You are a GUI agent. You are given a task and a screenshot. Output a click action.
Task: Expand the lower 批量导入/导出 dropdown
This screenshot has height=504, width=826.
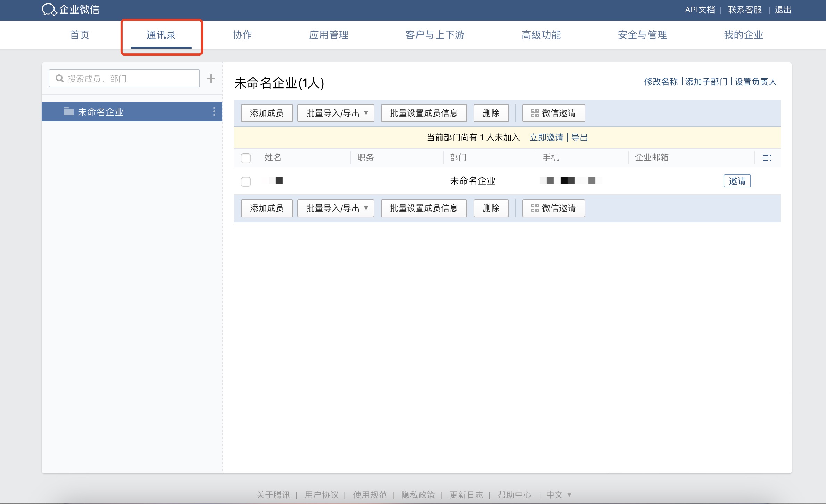[336, 208]
